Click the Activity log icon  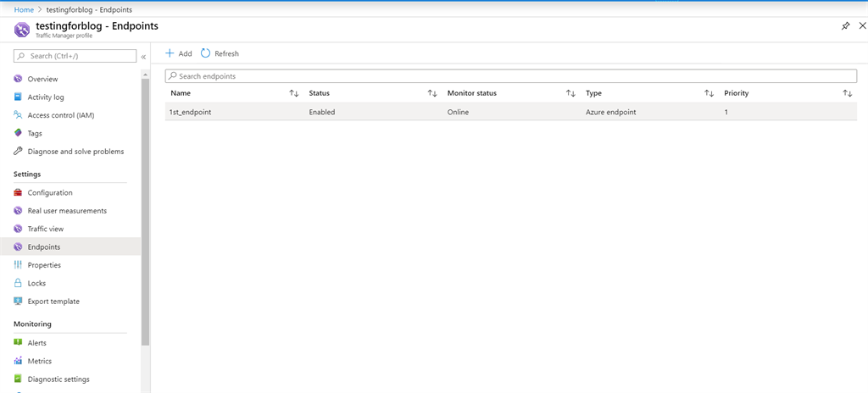point(18,97)
